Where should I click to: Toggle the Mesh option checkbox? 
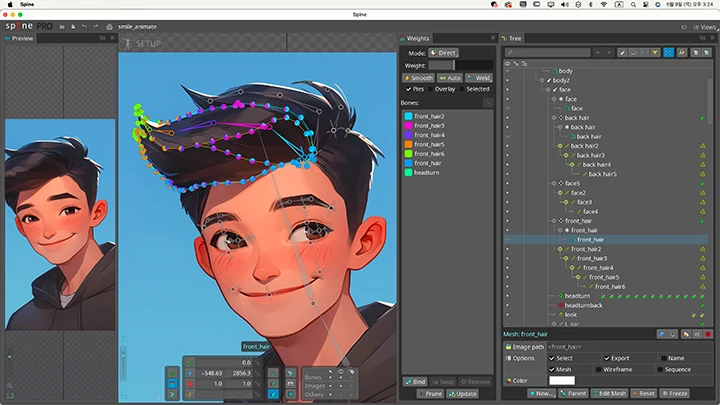coord(552,369)
